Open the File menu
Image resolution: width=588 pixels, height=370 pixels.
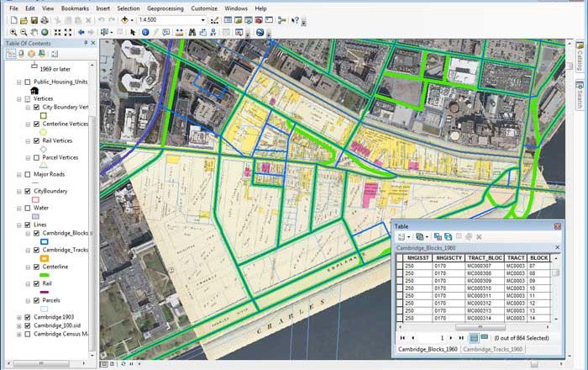(x=13, y=8)
